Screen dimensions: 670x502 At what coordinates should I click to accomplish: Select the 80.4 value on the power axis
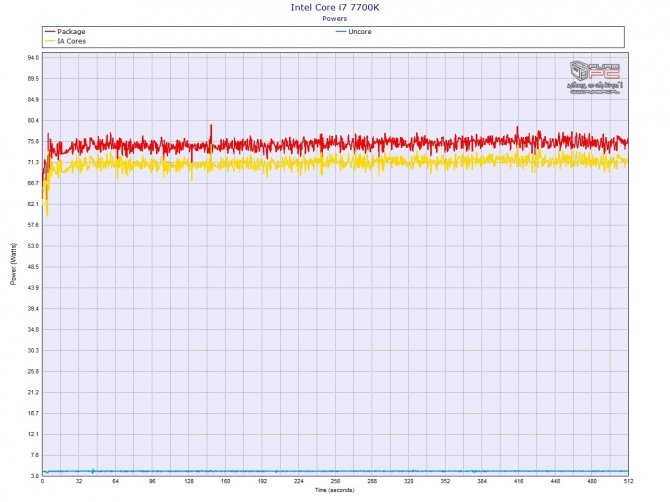[x=33, y=120]
